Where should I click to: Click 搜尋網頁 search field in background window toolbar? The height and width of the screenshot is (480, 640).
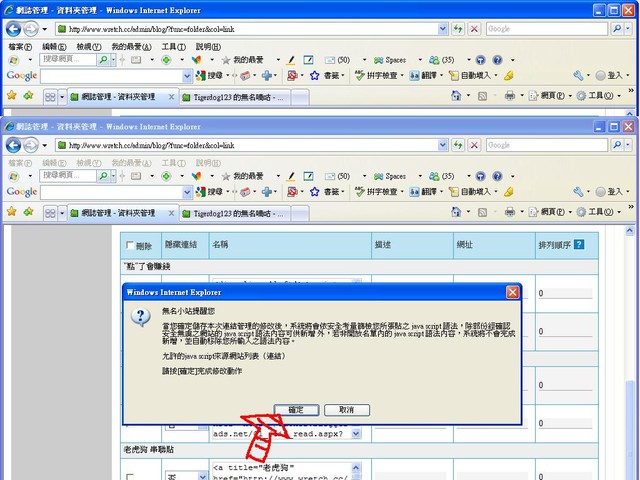tap(68, 60)
